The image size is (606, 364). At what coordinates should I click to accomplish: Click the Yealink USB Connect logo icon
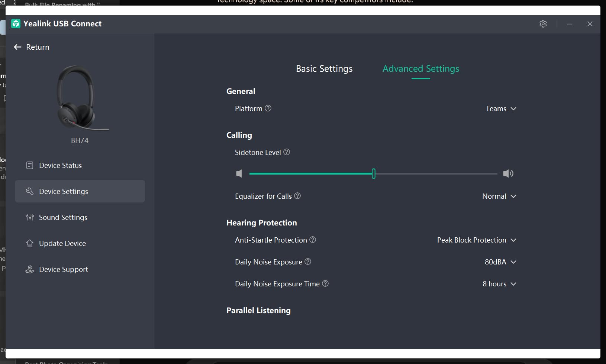(x=16, y=24)
